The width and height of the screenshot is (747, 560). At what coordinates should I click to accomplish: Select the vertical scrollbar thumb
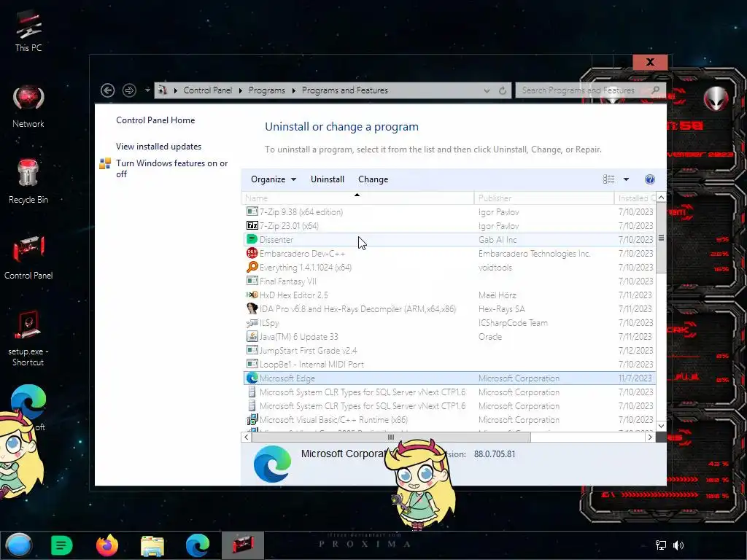pos(661,238)
